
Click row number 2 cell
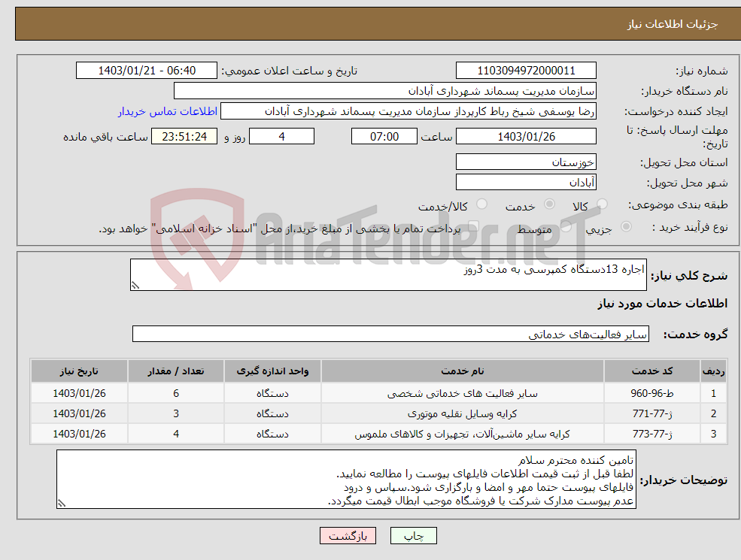click(713, 413)
